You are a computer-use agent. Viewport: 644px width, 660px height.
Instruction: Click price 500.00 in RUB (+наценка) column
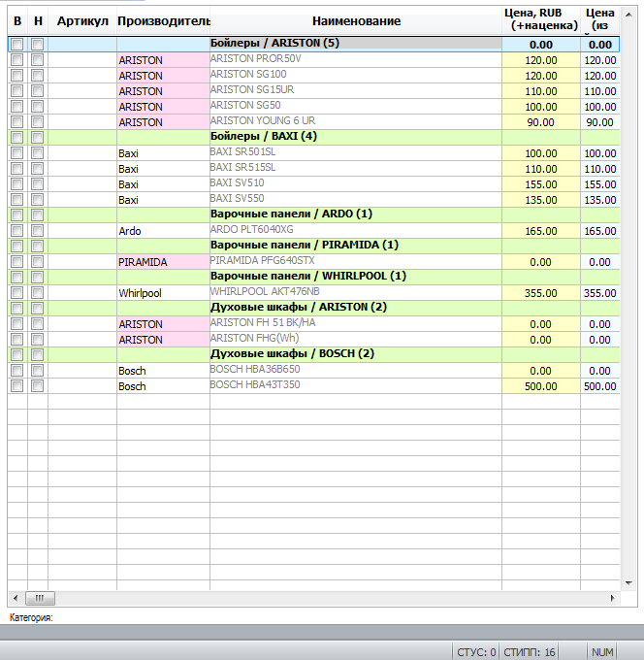541,386
